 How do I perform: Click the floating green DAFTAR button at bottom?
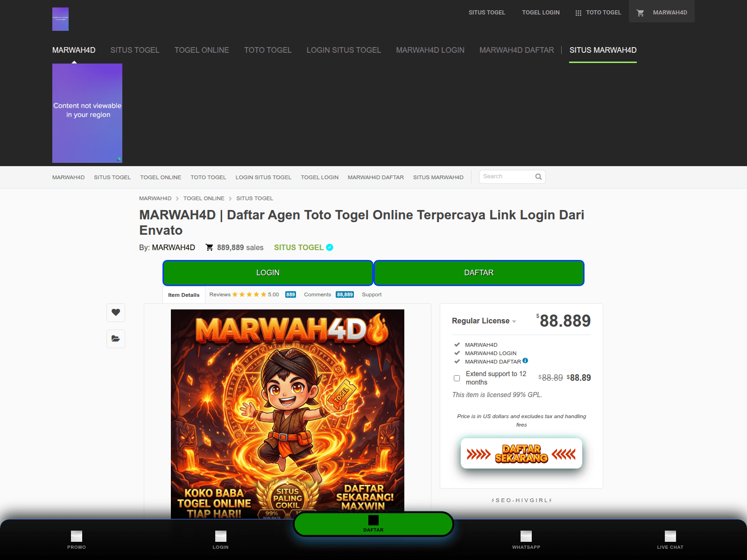pyautogui.click(x=373, y=524)
